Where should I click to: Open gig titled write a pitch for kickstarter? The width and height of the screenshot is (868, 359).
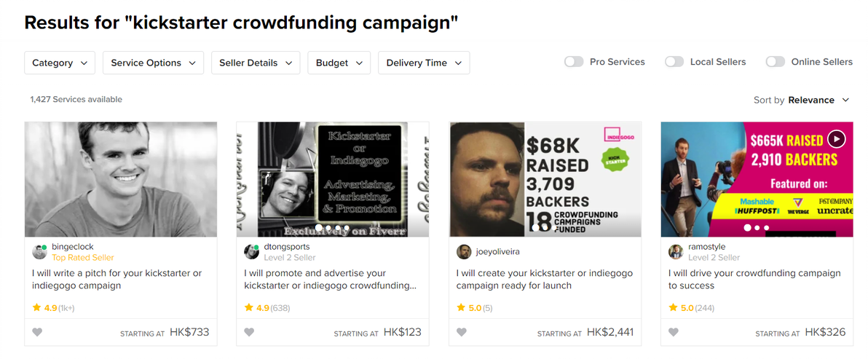pyautogui.click(x=117, y=280)
